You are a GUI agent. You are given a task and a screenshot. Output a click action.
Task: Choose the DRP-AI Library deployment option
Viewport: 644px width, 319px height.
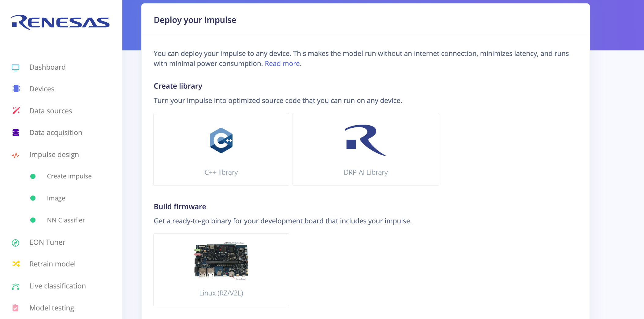[x=366, y=149]
